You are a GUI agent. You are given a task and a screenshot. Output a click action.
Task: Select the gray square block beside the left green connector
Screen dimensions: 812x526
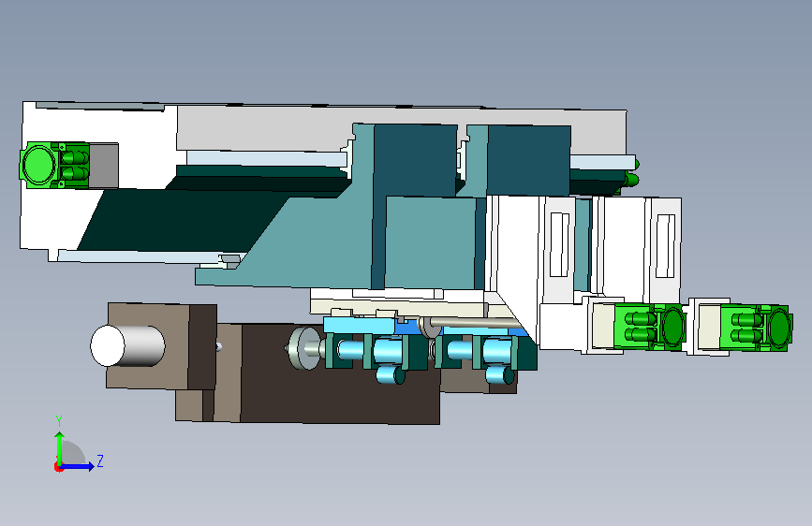(104, 165)
